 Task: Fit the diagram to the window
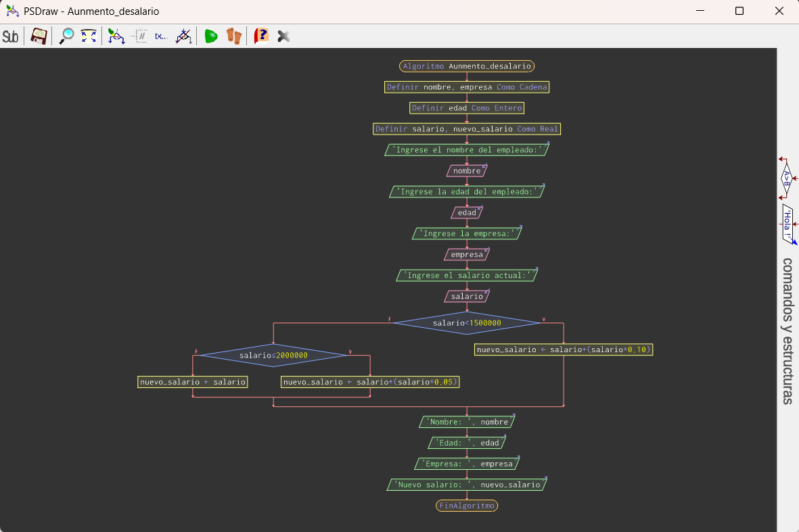89,37
